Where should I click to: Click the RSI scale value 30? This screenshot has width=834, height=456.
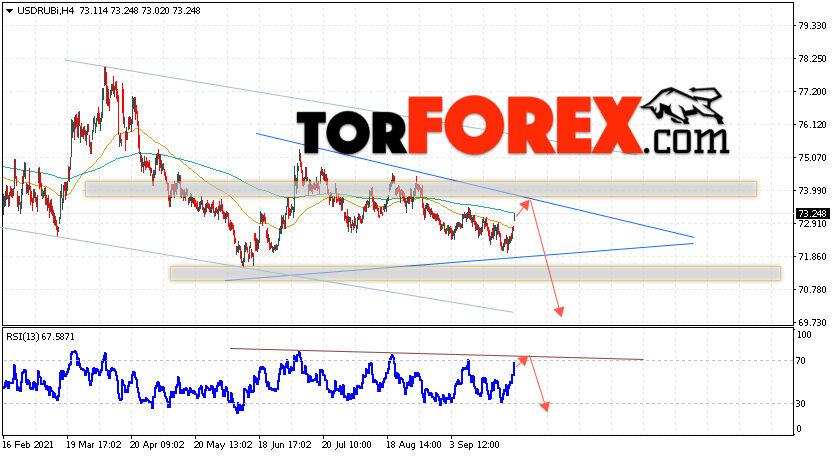[800, 404]
